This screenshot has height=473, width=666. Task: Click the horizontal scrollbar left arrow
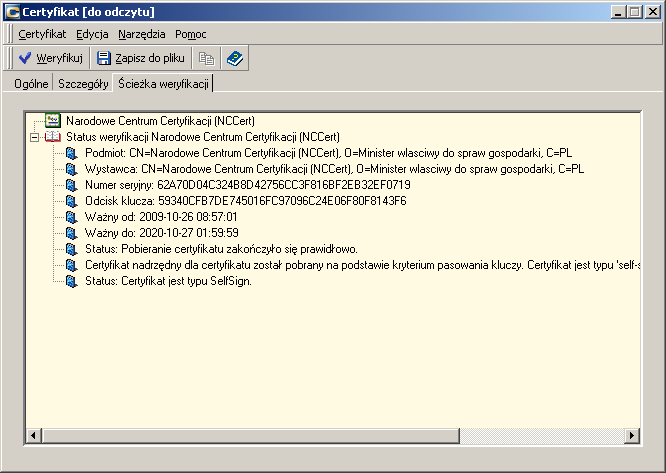point(34,436)
